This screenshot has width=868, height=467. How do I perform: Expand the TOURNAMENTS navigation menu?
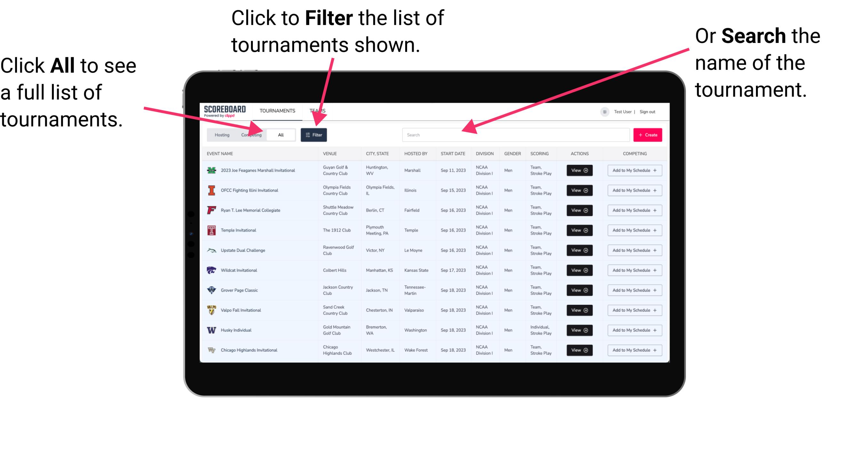click(x=277, y=110)
